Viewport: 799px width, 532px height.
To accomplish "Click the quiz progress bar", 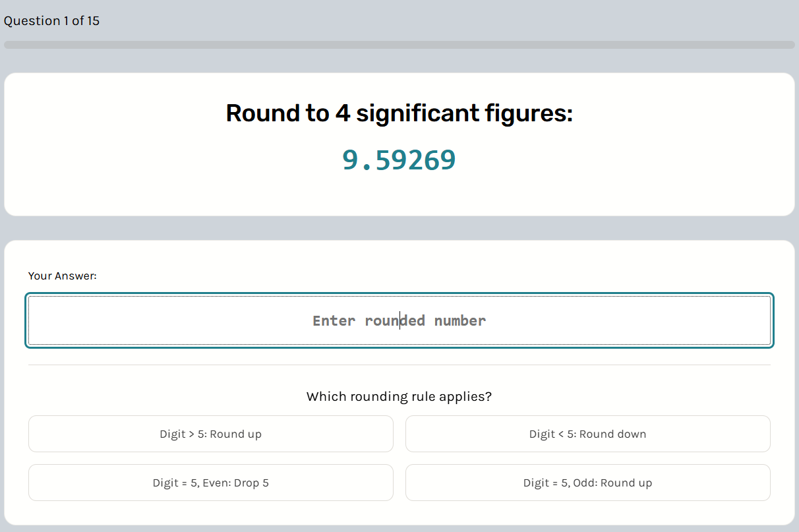I will [399, 44].
